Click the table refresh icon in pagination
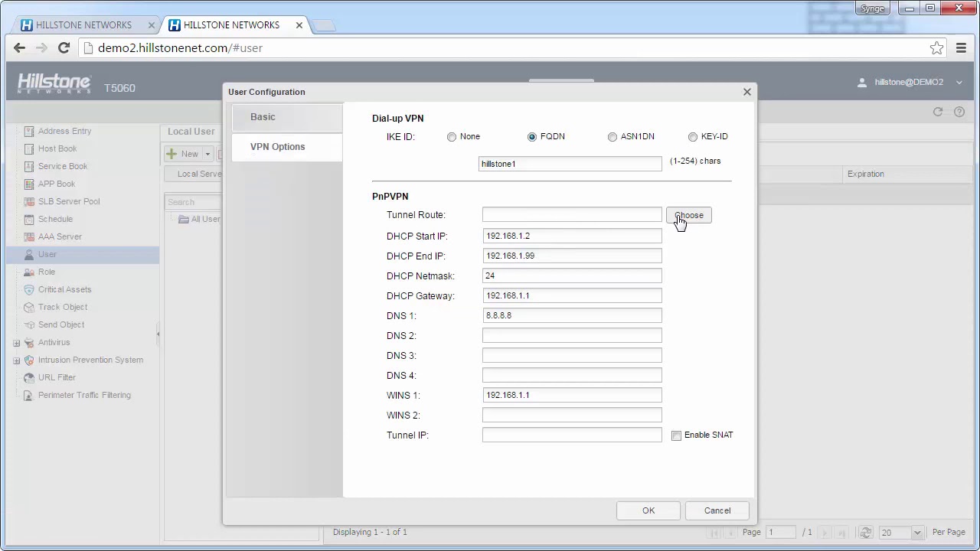980x551 pixels. coord(865,532)
